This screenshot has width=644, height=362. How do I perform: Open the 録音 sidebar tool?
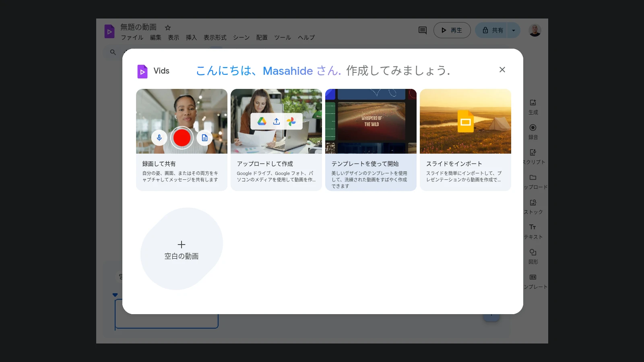[x=533, y=132]
